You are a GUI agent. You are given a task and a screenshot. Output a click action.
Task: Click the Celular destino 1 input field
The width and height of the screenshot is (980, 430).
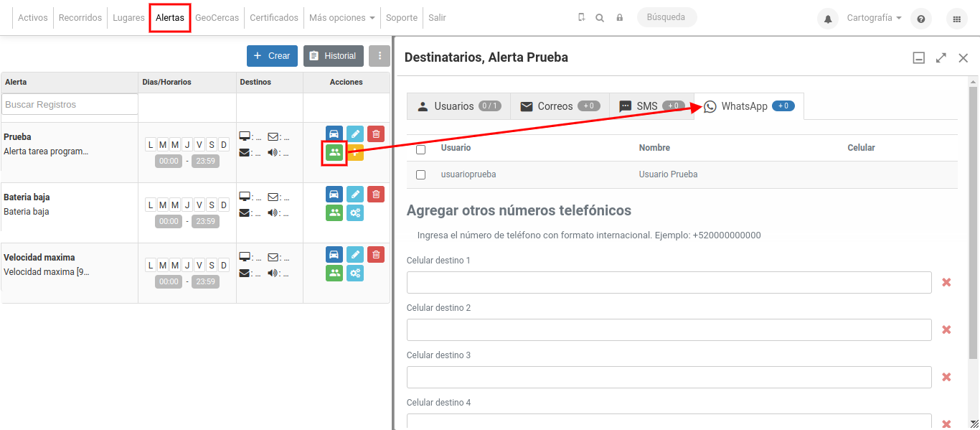click(669, 283)
